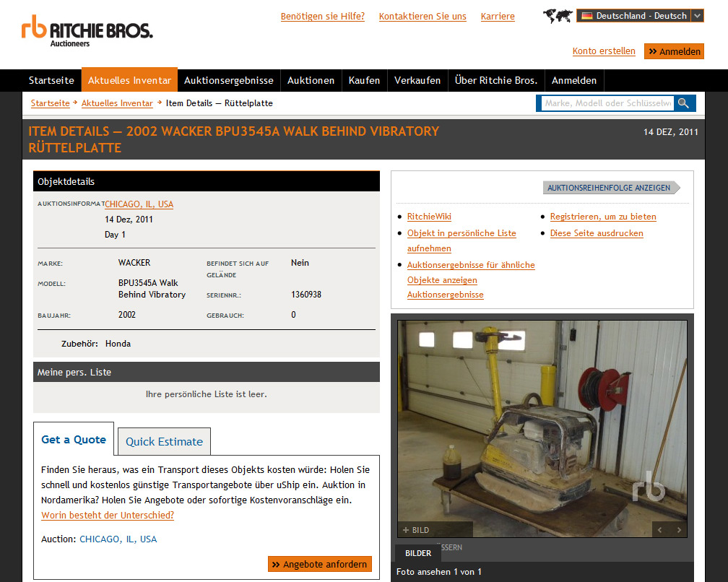This screenshot has width=728, height=582.
Task: Click the Ritchie Bros. Auctioneers logo
Action: click(87, 31)
